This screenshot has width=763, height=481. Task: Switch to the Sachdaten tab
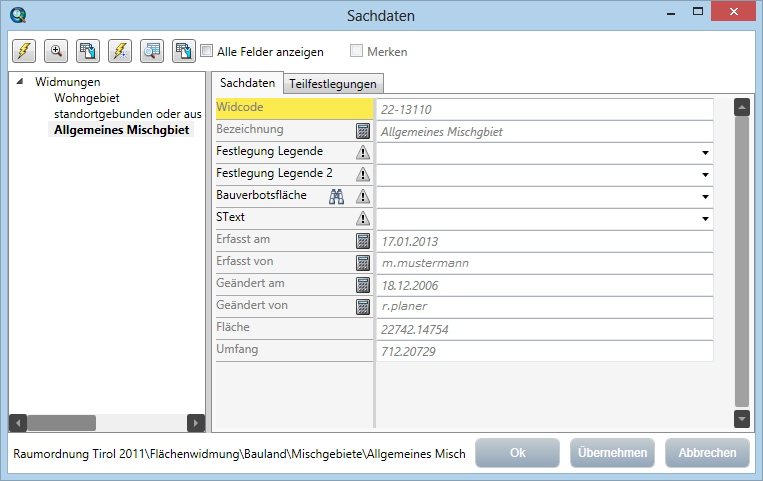click(247, 83)
